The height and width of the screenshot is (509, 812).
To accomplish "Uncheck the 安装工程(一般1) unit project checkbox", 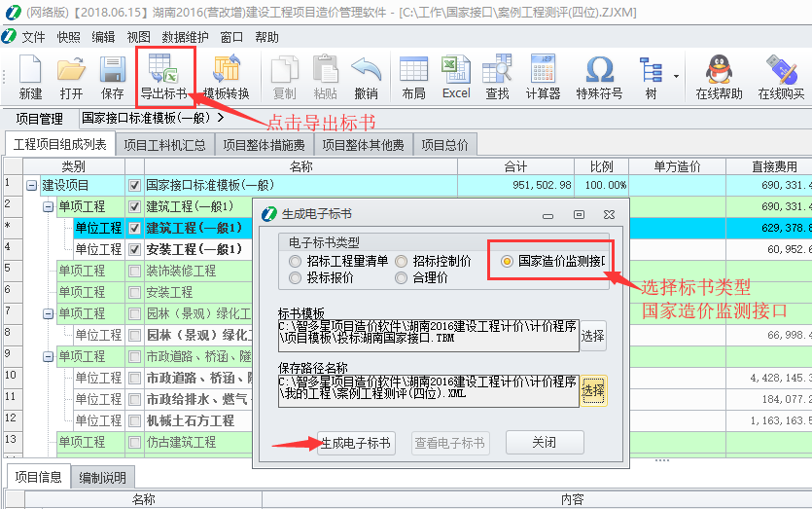I will [x=134, y=249].
